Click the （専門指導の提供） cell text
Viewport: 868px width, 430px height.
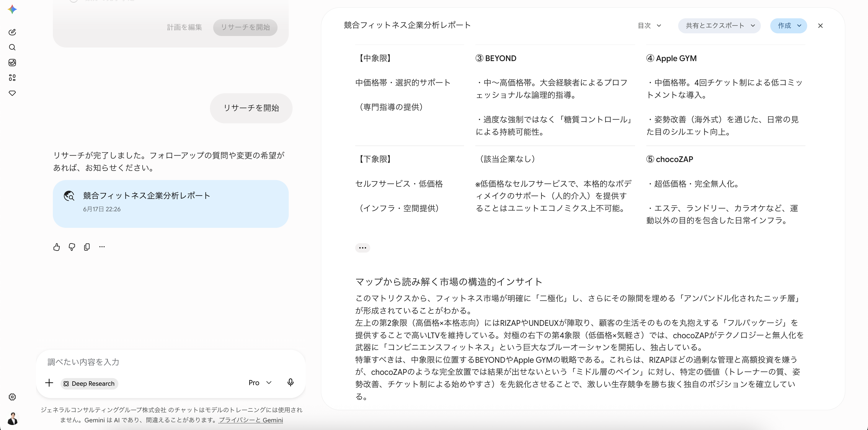(x=391, y=107)
